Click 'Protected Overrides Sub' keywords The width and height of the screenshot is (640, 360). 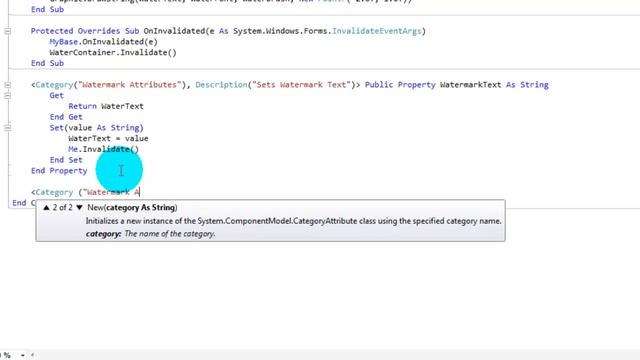pos(85,31)
